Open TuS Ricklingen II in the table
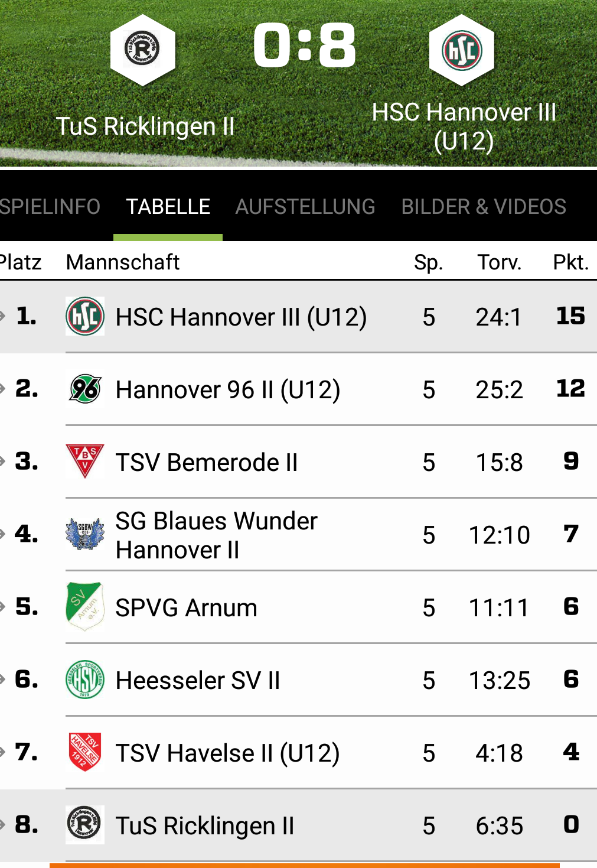597x868 pixels. pos(205,826)
